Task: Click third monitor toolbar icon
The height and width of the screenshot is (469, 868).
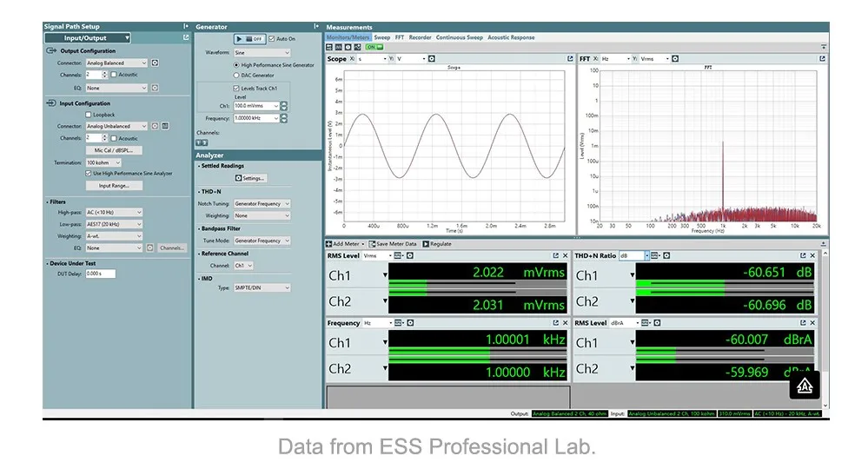Action: (348, 47)
